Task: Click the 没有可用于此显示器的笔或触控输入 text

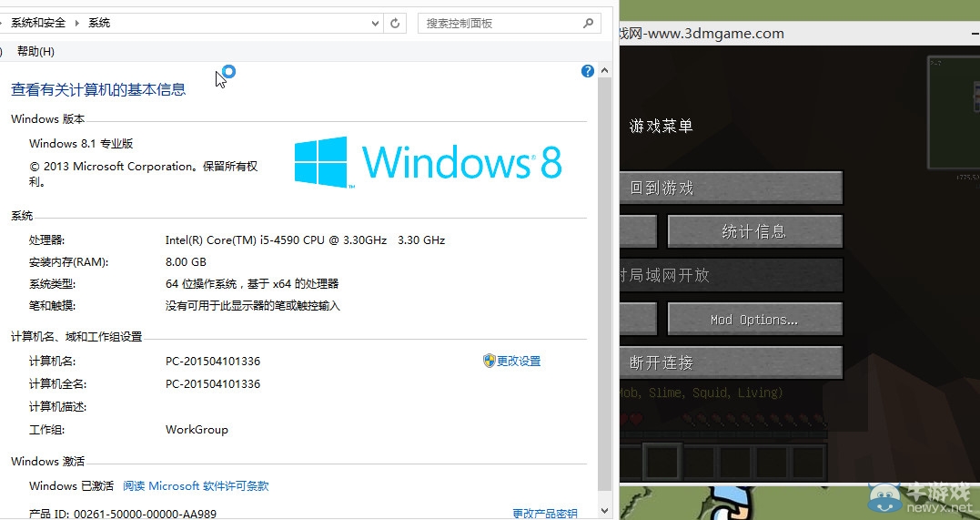Action: [x=252, y=306]
